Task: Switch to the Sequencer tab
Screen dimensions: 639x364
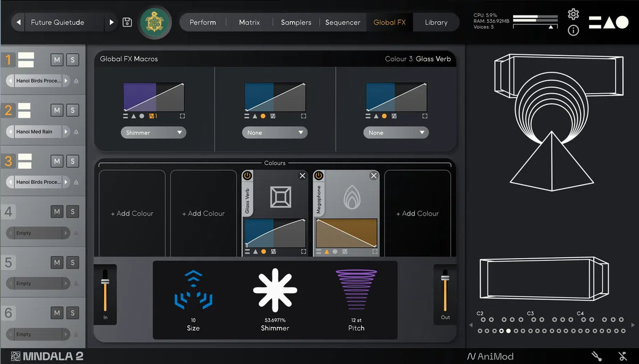Action: click(x=342, y=22)
